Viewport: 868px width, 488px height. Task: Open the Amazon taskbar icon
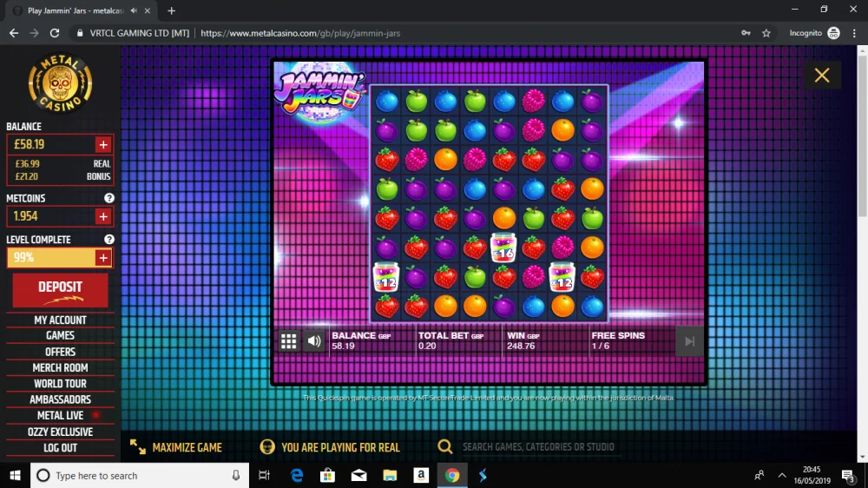pos(421,475)
